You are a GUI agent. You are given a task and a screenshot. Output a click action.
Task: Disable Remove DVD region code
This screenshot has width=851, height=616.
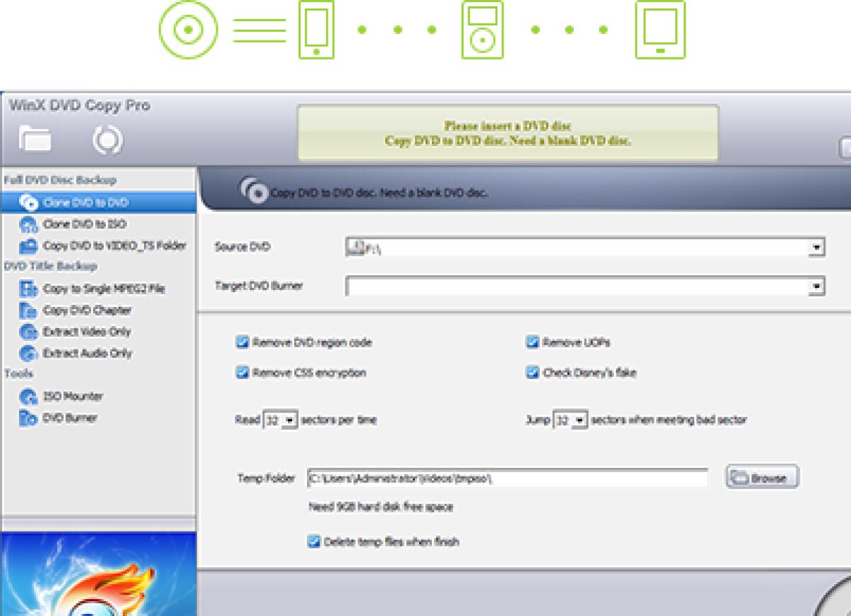[x=242, y=342]
